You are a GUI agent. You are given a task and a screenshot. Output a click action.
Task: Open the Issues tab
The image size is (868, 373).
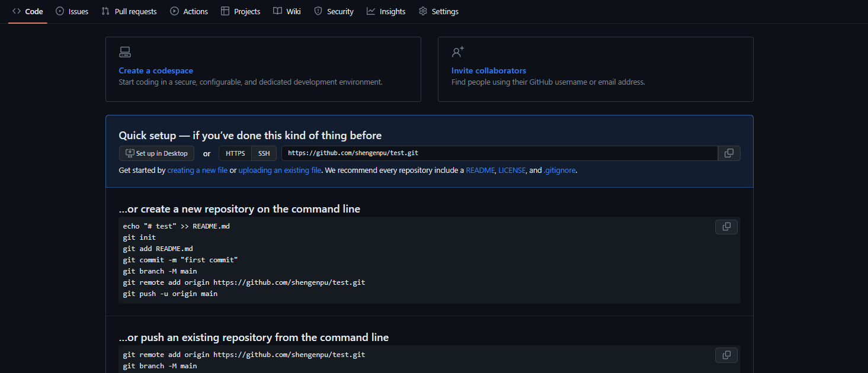pyautogui.click(x=72, y=11)
